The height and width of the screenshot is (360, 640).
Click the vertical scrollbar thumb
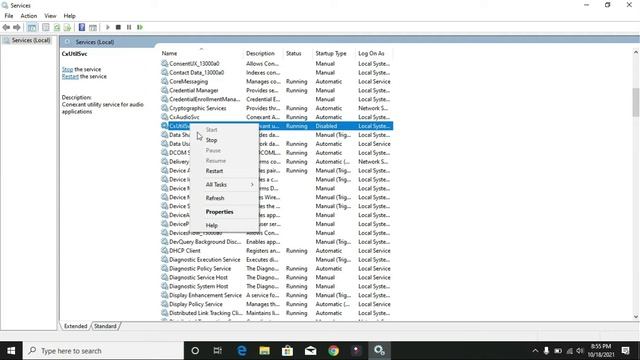[x=636, y=102]
